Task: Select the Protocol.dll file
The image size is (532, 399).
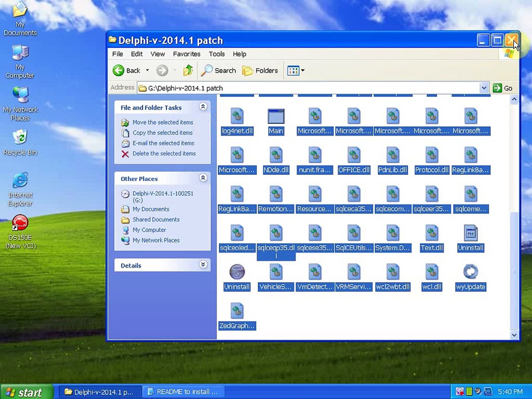Action: pos(432,160)
